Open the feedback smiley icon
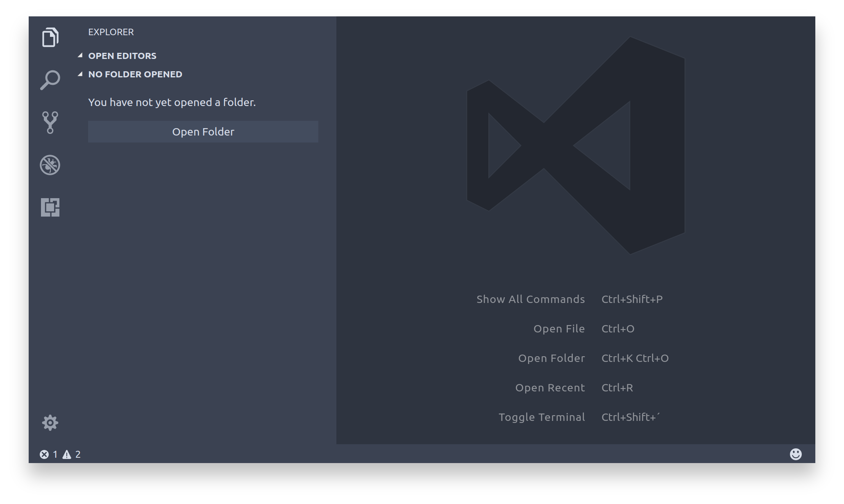The image size is (844, 504). click(x=796, y=454)
